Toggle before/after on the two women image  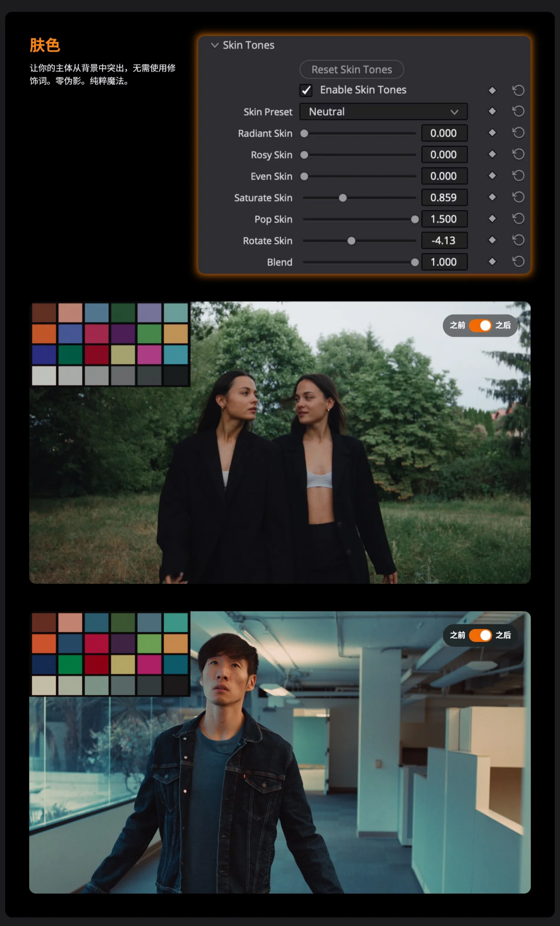point(480,326)
